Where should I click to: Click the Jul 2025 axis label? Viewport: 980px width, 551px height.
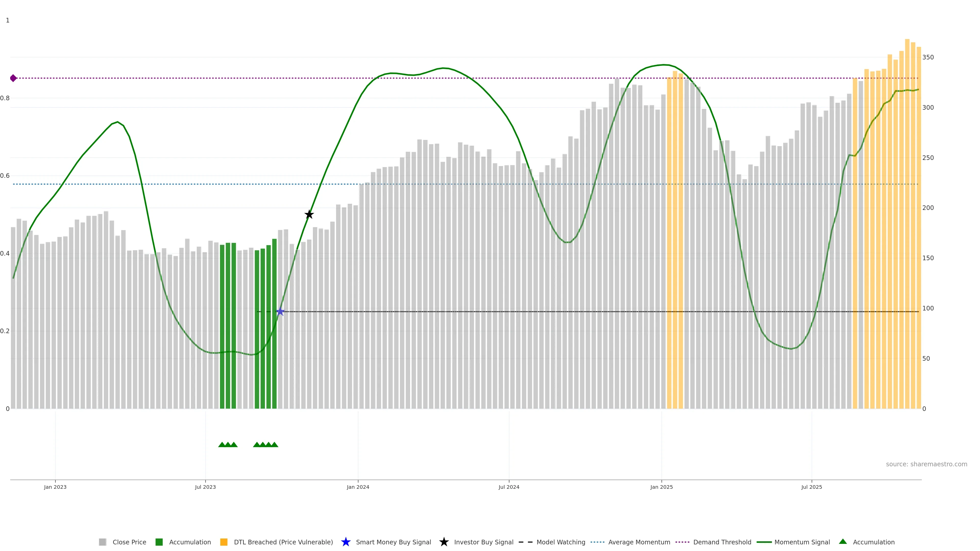[x=812, y=487]
